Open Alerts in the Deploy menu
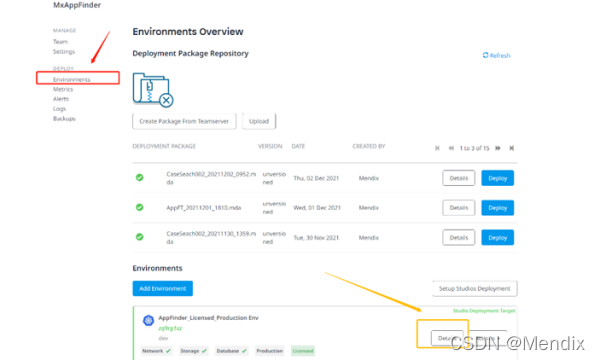 (x=61, y=99)
